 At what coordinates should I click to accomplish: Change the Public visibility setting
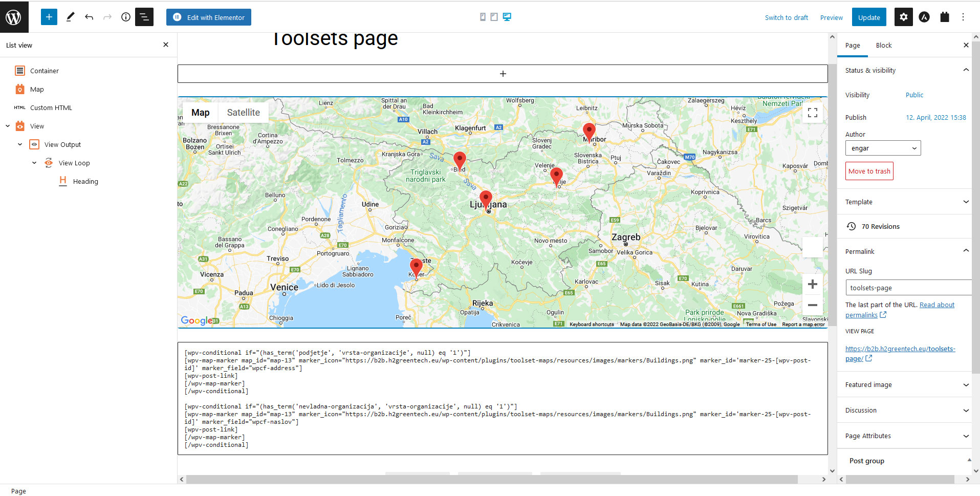[914, 95]
